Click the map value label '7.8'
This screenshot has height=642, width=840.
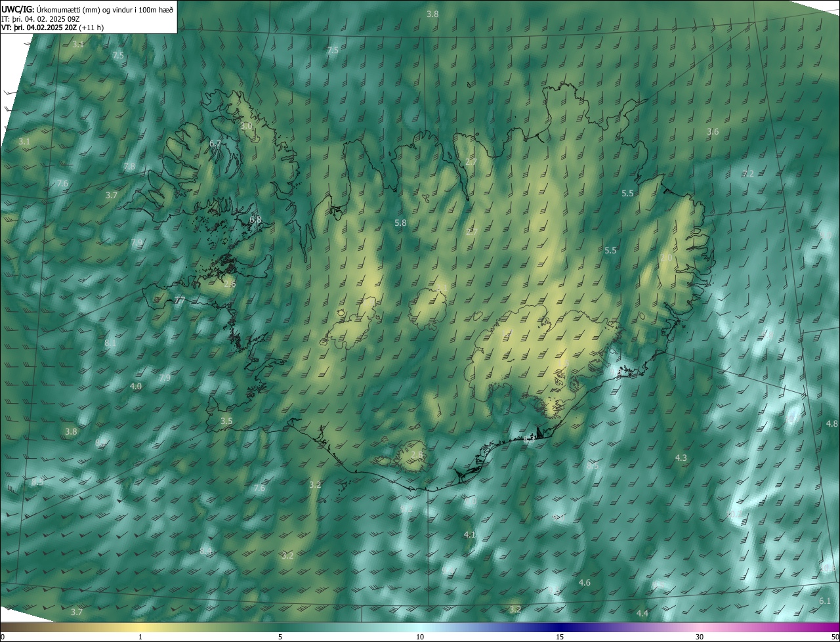tap(129, 167)
